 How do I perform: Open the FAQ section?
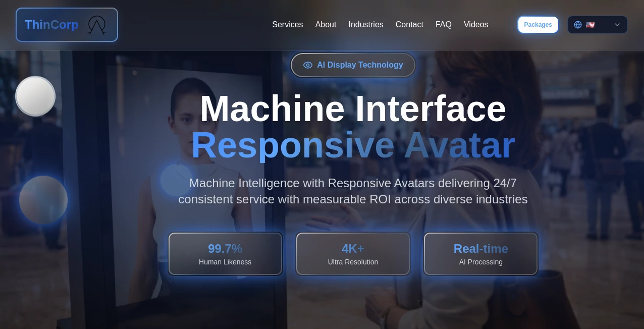(x=444, y=25)
